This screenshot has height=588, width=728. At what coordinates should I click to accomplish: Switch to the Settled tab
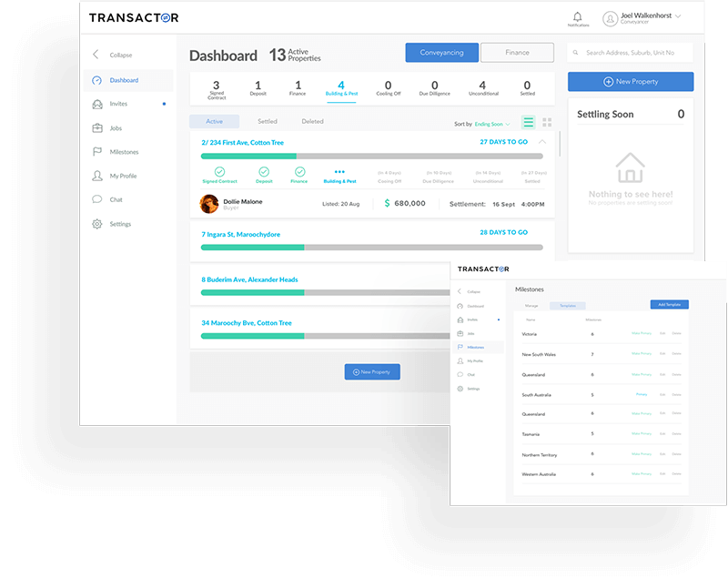[x=267, y=121]
